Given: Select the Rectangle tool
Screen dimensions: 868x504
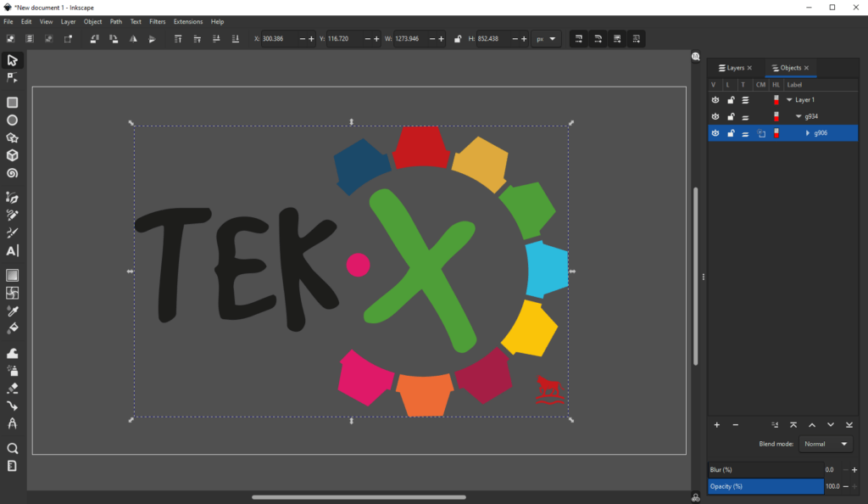Looking at the screenshot, I should coord(12,103).
